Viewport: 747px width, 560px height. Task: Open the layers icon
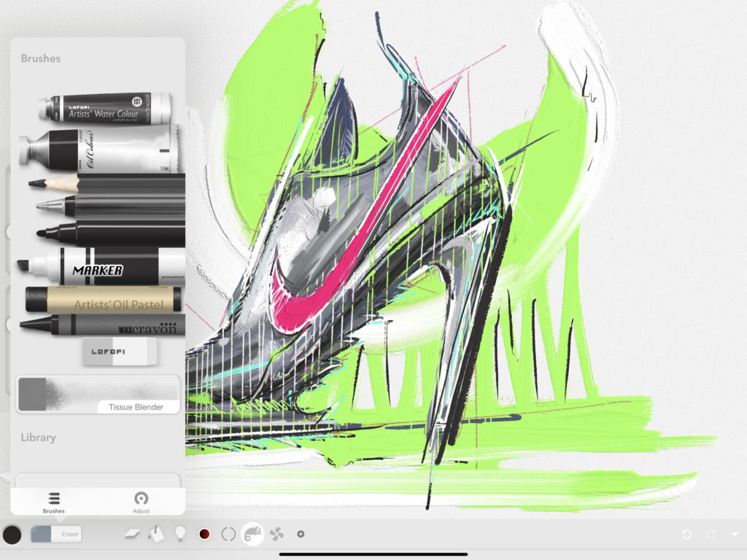pos(132,534)
